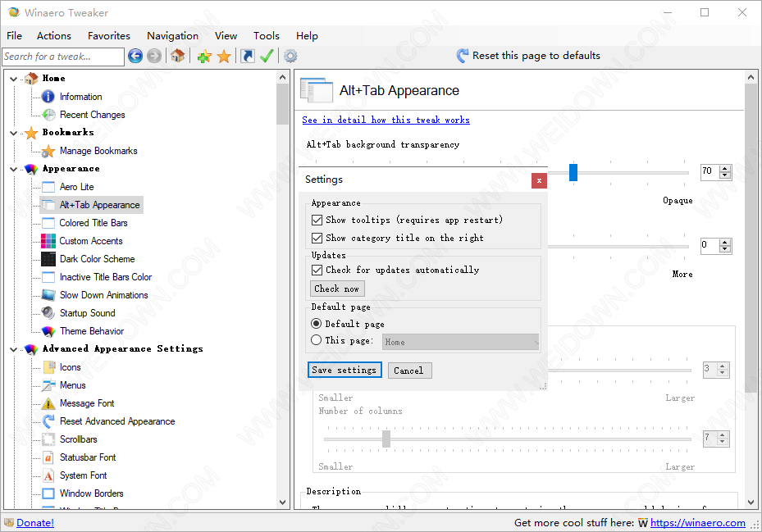
Task: Click the Information tree icon
Action: [x=48, y=97]
